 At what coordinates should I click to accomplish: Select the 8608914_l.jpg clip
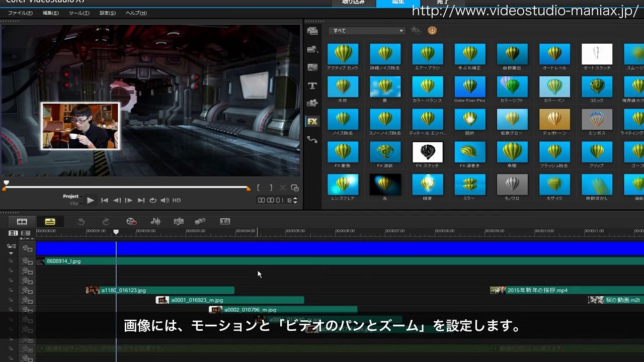pyautogui.click(x=340, y=261)
